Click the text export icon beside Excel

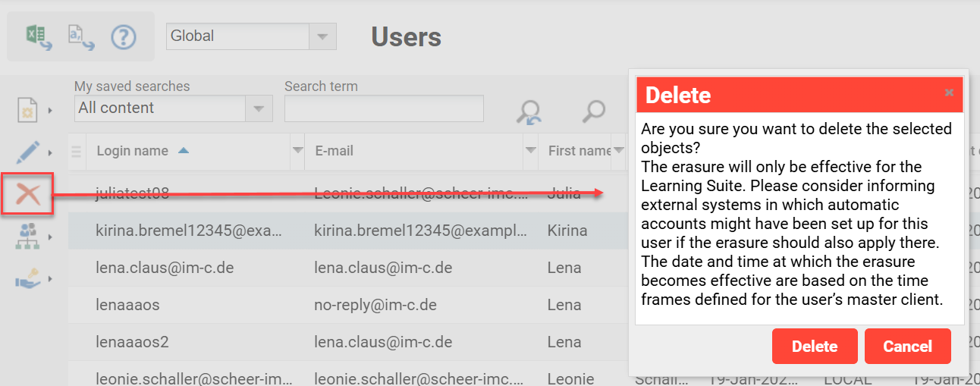click(x=81, y=36)
